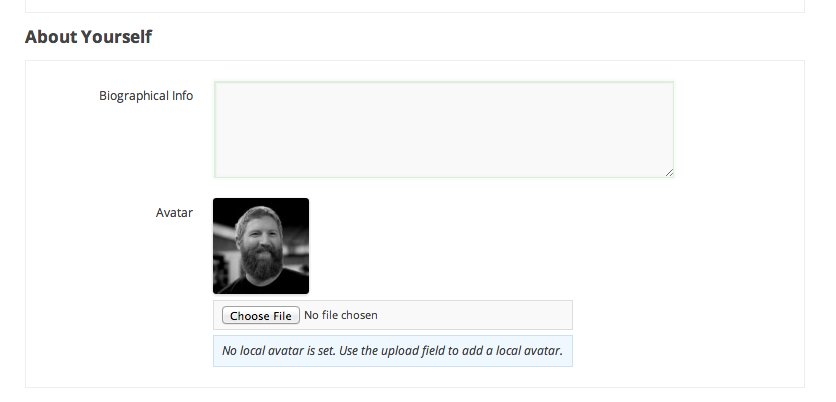Click the empty area of the file upload field
This screenshot has height=402, width=836.
tap(475, 316)
